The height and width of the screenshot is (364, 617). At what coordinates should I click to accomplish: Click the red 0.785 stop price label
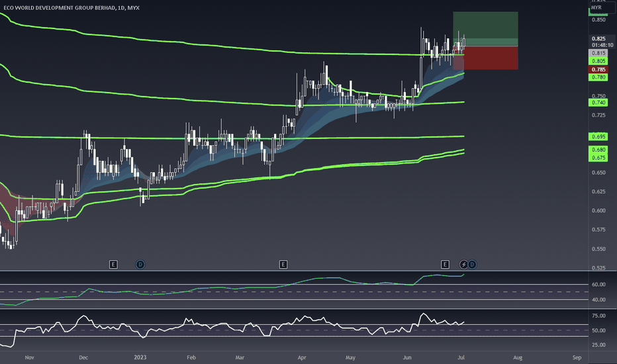[598, 69]
